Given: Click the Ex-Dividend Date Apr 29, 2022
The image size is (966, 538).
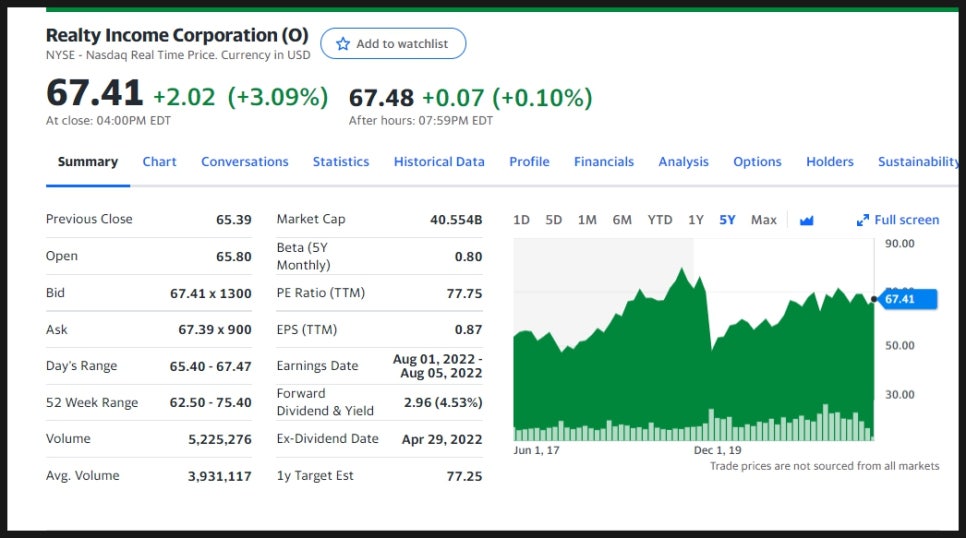Looking at the screenshot, I should pyautogui.click(x=442, y=439).
